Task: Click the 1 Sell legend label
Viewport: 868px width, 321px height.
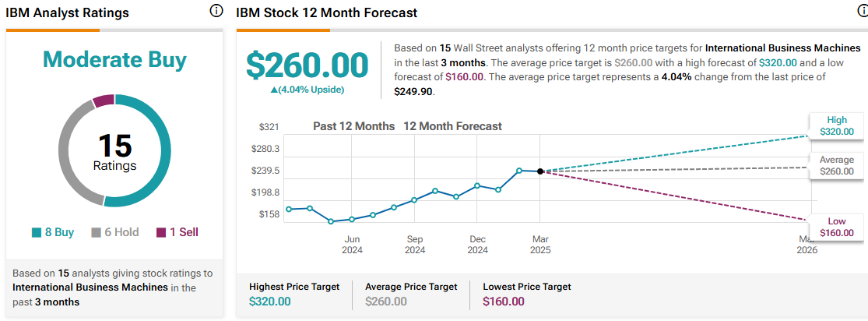Action: [x=184, y=233]
